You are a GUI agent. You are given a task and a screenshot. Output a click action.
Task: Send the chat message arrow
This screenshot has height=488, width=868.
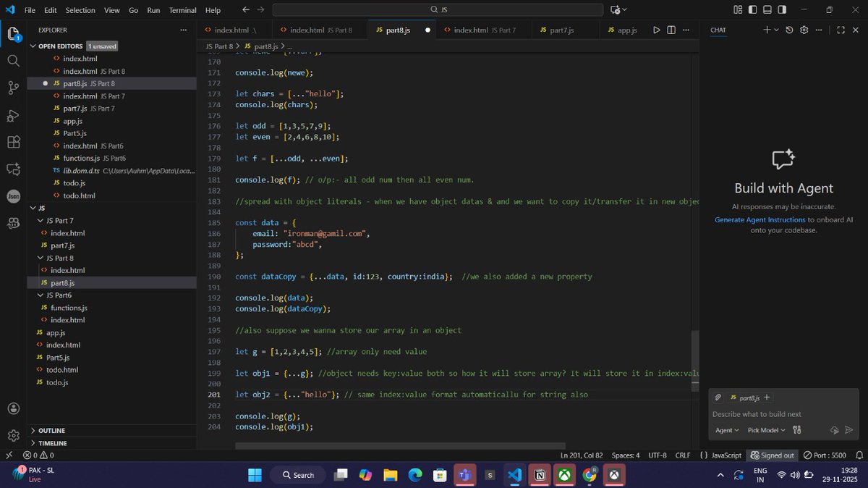tap(849, 430)
